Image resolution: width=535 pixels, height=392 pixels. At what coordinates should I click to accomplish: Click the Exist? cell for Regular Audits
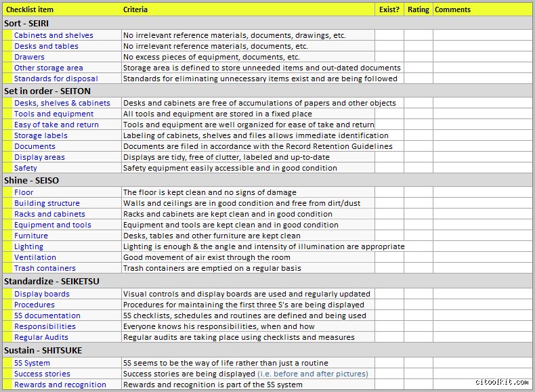389,337
